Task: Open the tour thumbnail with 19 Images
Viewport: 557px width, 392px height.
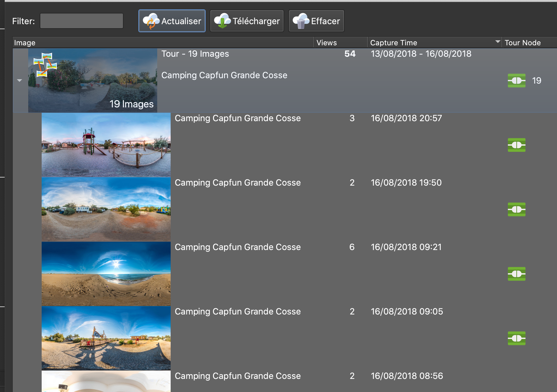Action: (x=93, y=80)
